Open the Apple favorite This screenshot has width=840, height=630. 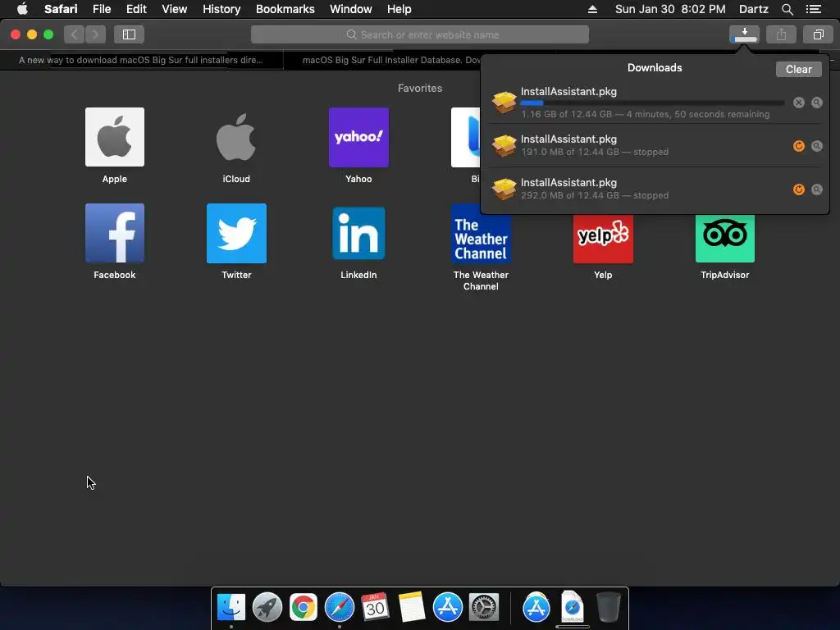coord(115,145)
